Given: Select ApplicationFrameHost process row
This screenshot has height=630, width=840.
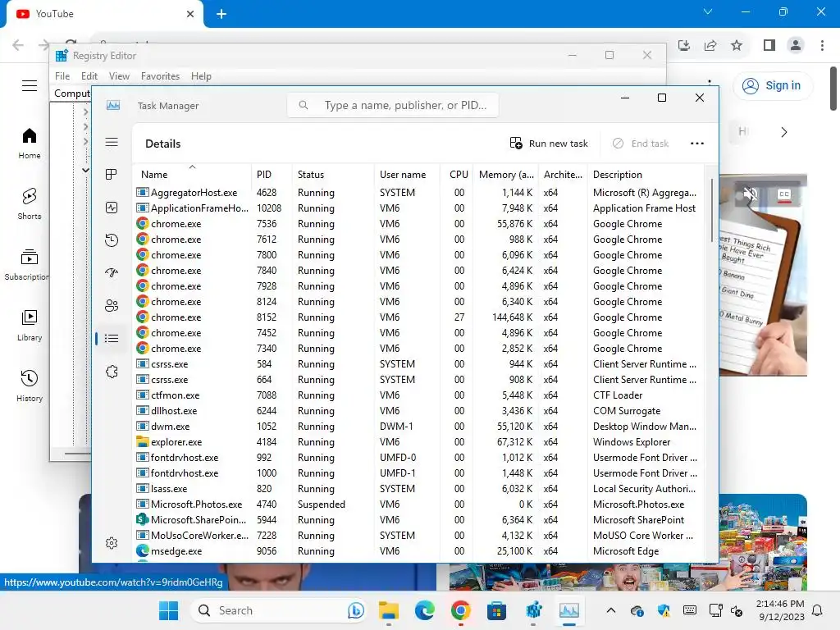Looking at the screenshot, I should pos(418,208).
